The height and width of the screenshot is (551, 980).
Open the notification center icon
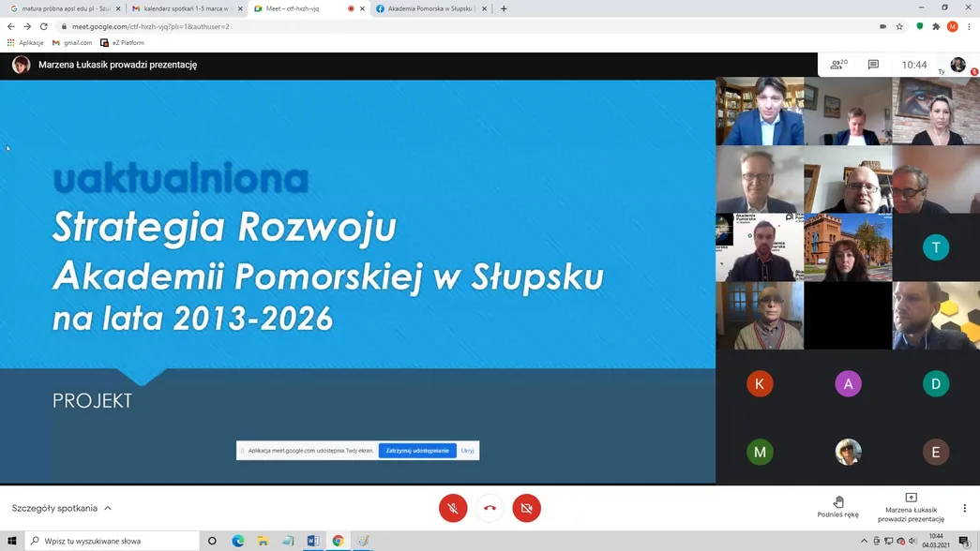point(965,541)
